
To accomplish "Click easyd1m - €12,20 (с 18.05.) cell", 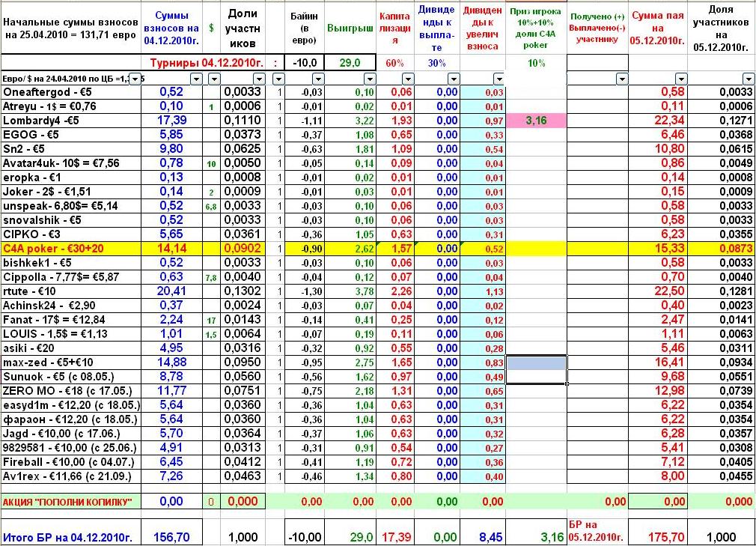I will click(71, 405).
